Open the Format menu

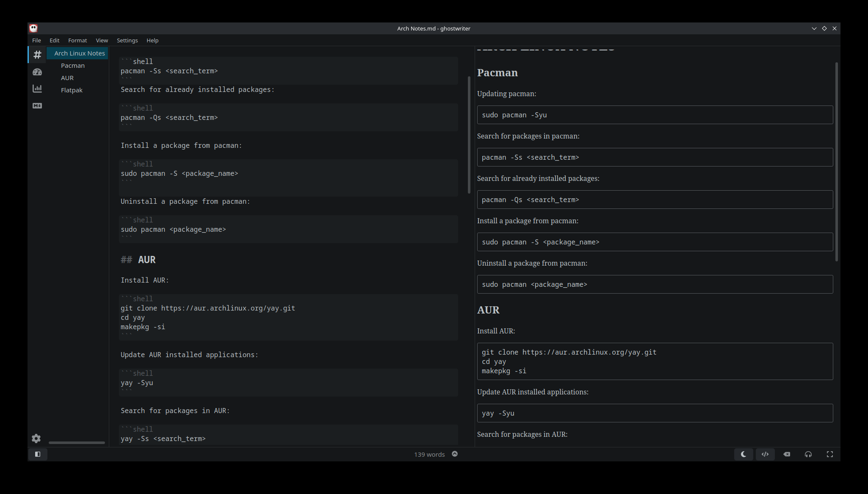click(x=77, y=40)
